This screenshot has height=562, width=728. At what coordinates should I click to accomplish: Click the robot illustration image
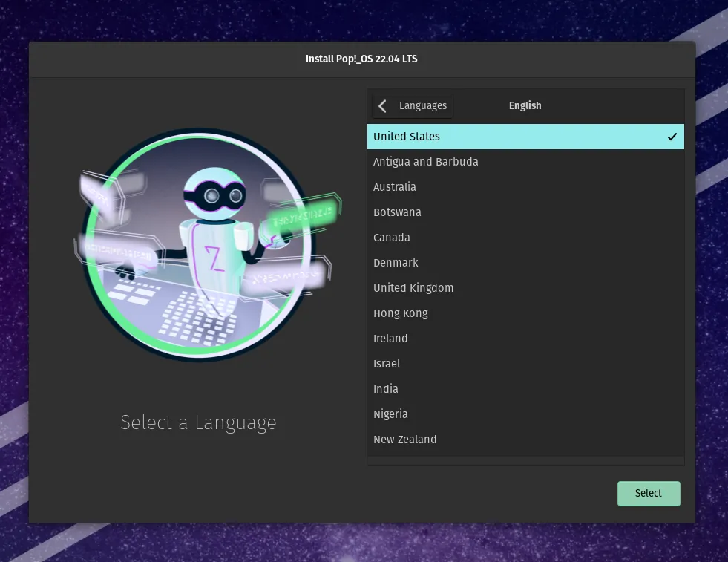pyautogui.click(x=198, y=245)
